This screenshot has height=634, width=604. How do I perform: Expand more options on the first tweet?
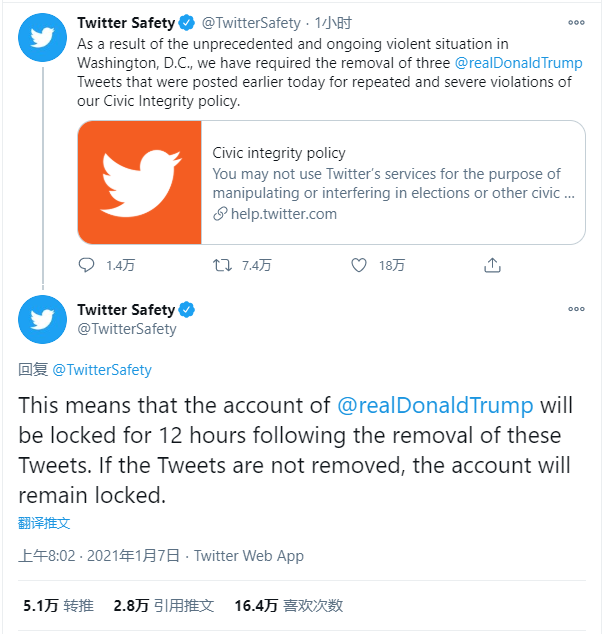click(576, 22)
